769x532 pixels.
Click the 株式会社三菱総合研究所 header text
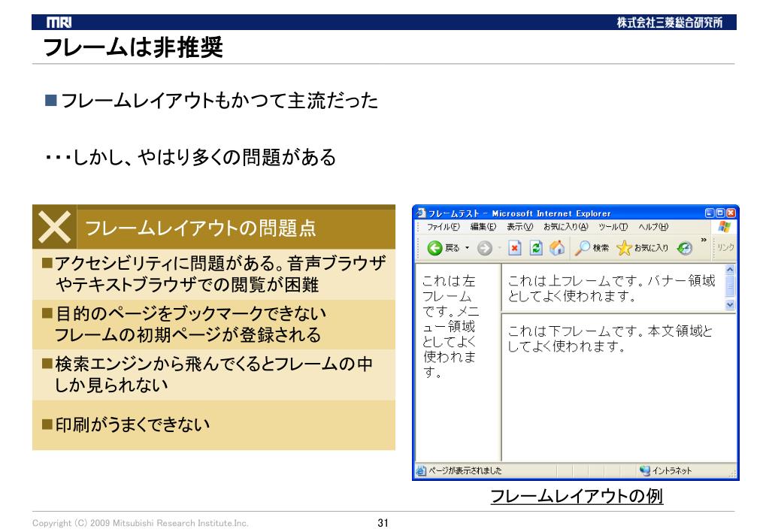pos(669,23)
